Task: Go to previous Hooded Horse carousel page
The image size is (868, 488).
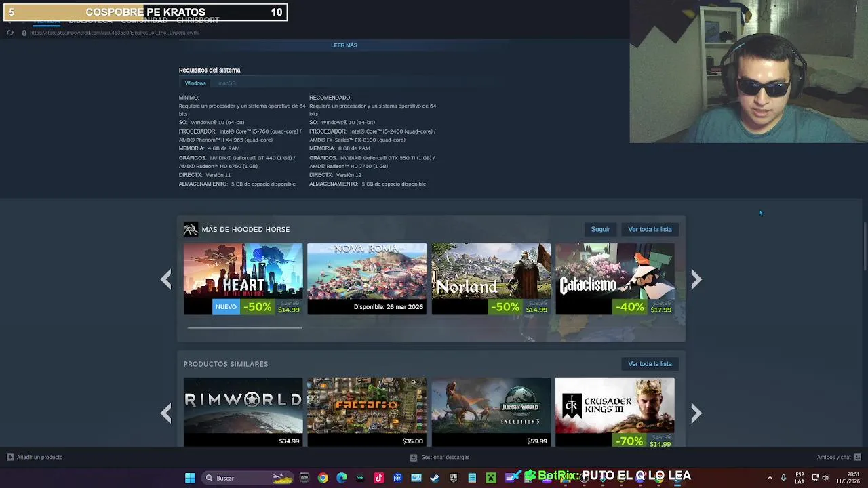Action: coord(166,279)
